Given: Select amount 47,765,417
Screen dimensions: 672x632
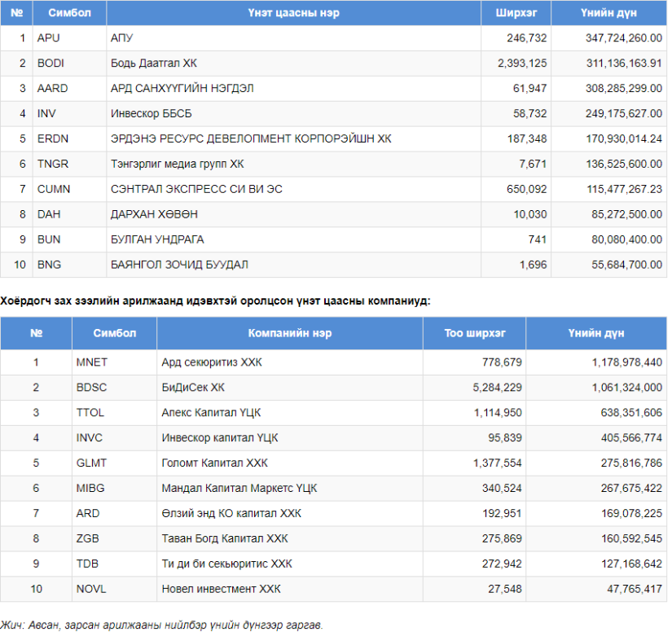Looking at the screenshot, I should (x=635, y=589).
